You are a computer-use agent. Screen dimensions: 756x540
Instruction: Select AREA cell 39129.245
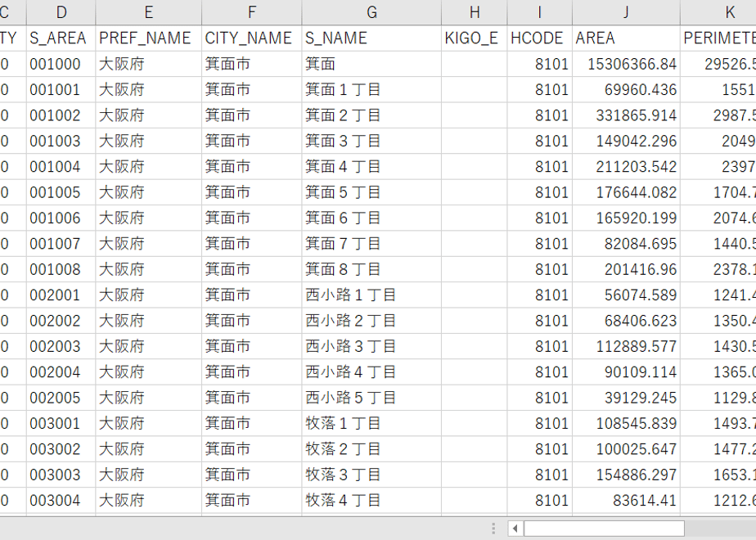(x=626, y=398)
